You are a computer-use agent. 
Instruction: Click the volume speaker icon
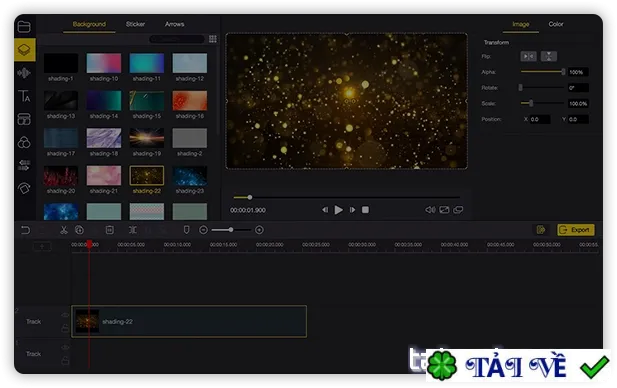(x=430, y=210)
